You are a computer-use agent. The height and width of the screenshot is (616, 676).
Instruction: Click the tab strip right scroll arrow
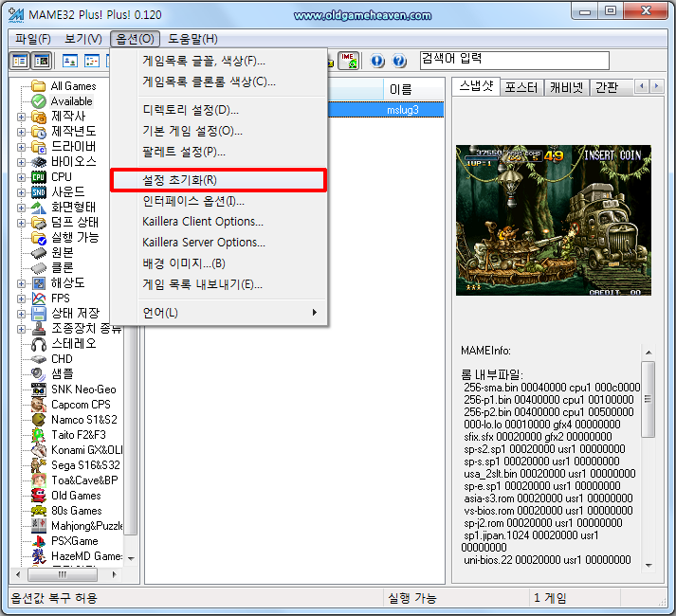(657, 86)
